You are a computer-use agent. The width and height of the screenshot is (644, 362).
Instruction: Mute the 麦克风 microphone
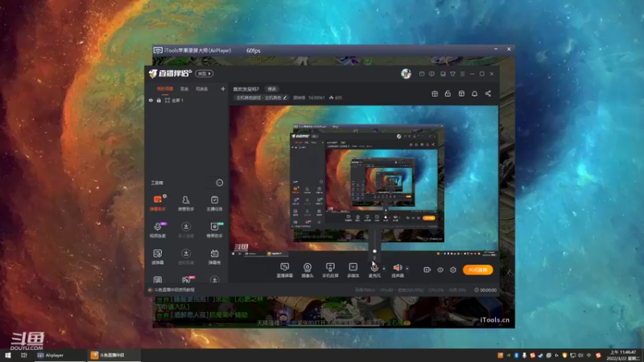[374, 270]
